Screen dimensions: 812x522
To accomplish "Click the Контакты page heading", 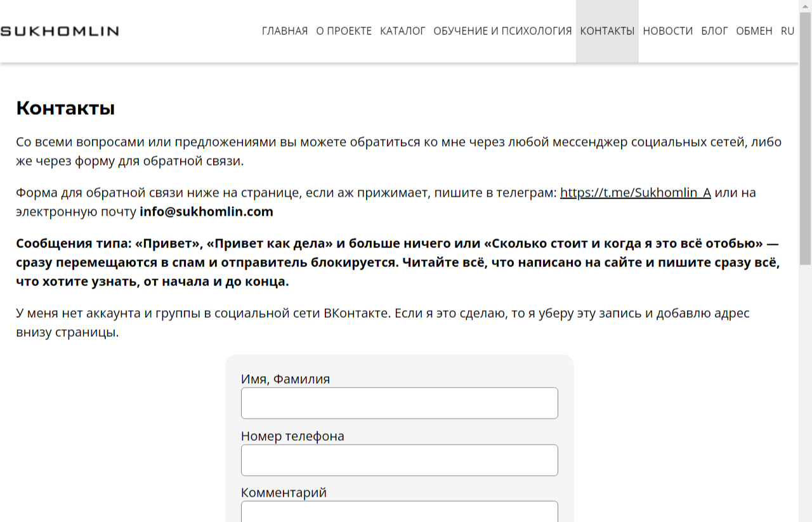I will [x=65, y=108].
